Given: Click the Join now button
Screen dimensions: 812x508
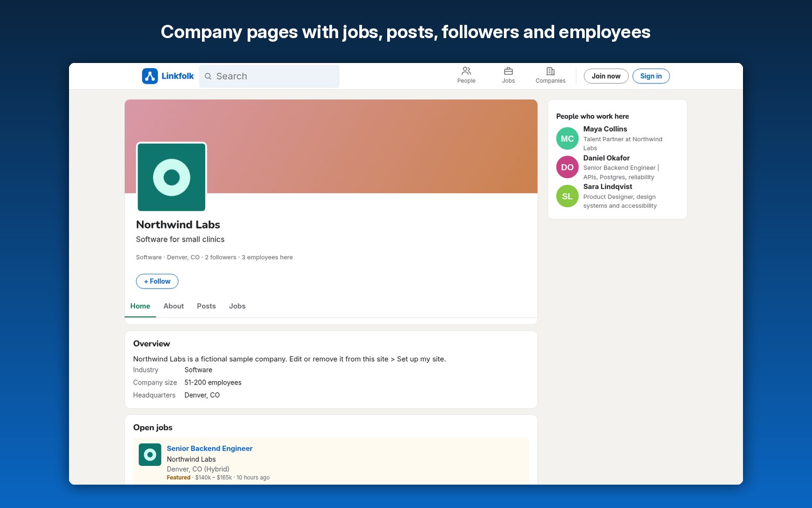Looking at the screenshot, I should click(x=606, y=76).
